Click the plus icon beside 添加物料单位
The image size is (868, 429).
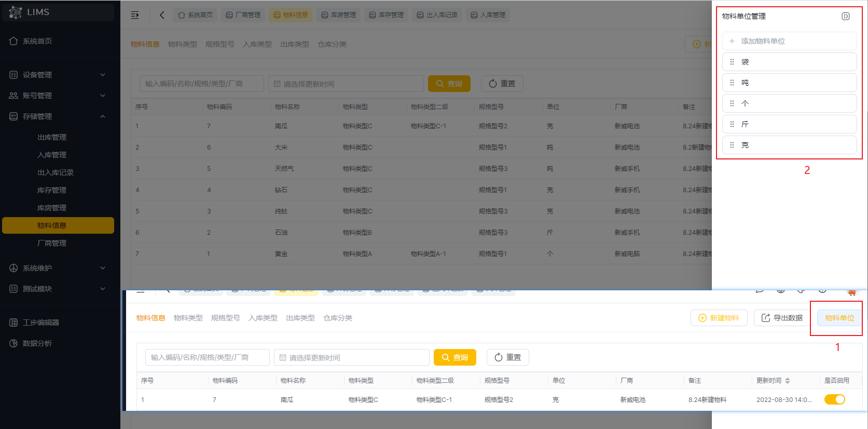pyautogui.click(x=732, y=41)
